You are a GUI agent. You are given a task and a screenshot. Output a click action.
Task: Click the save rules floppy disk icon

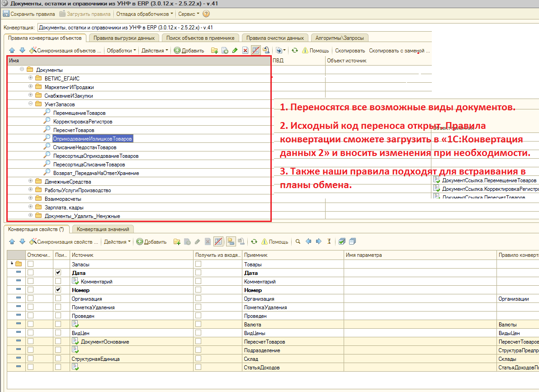tap(6, 14)
